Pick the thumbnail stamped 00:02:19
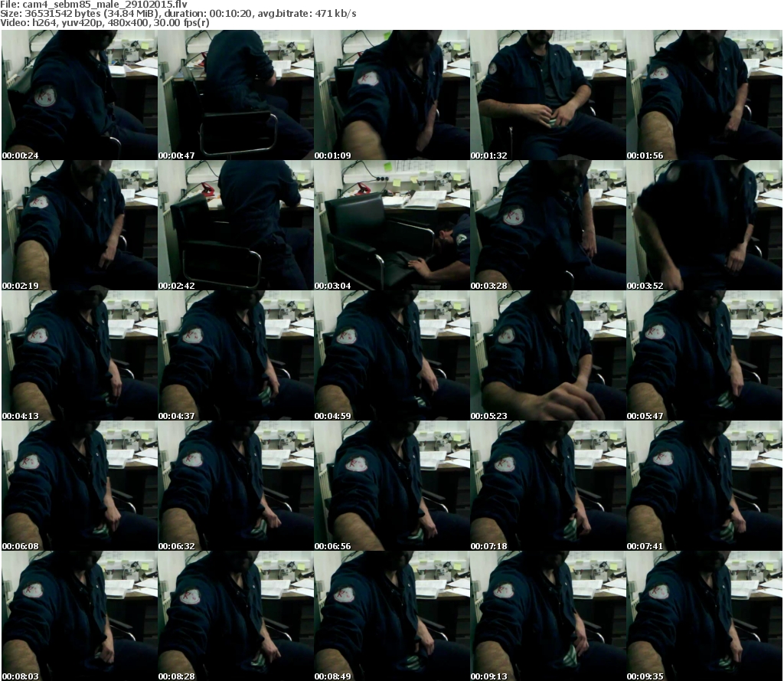The image size is (784, 681). coord(80,225)
